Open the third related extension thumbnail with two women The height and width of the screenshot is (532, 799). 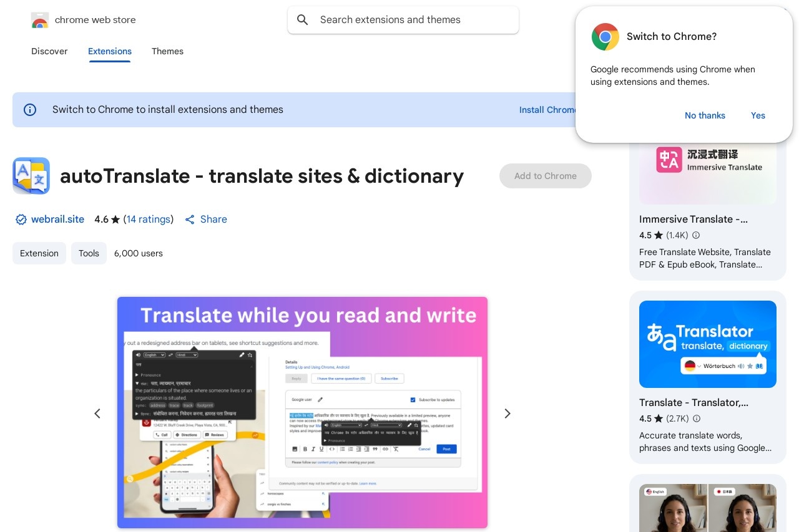coord(708,508)
